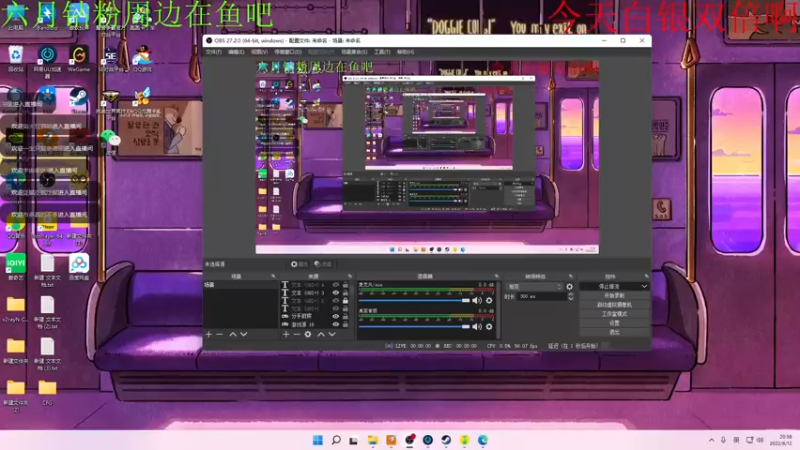Remove the selected scene with the minus button
800x450 pixels.
220,334
